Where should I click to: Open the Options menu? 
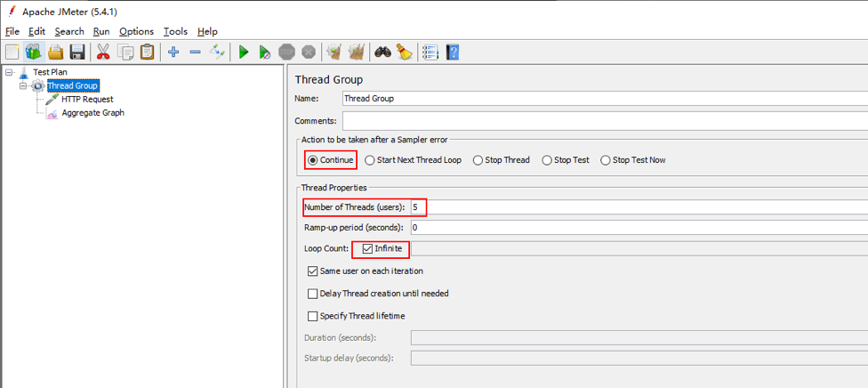(136, 32)
